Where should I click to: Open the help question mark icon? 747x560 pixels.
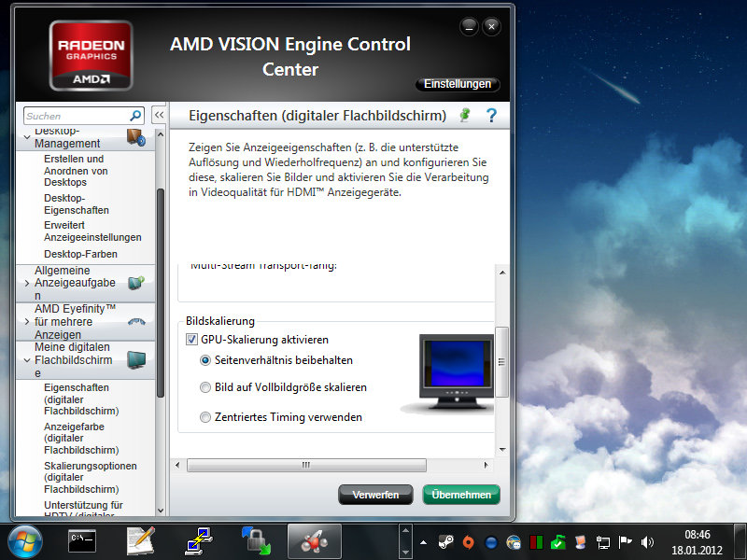pyautogui.click(x=491, y=116)
